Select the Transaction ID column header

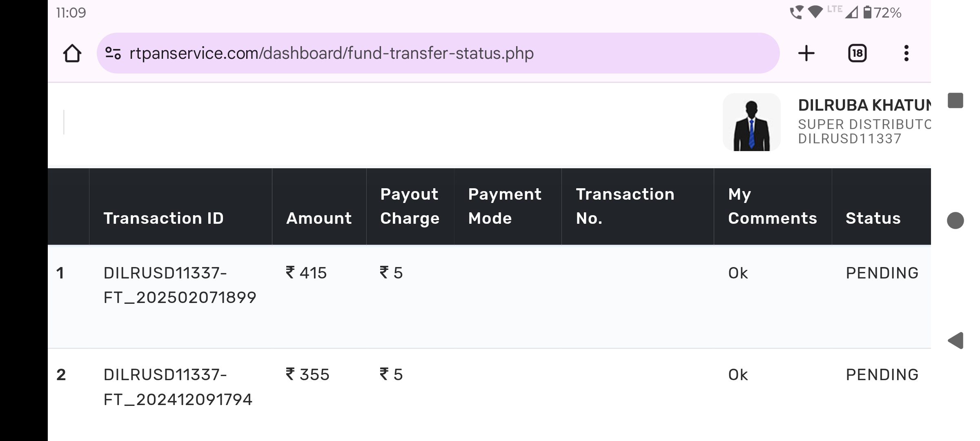163,218
